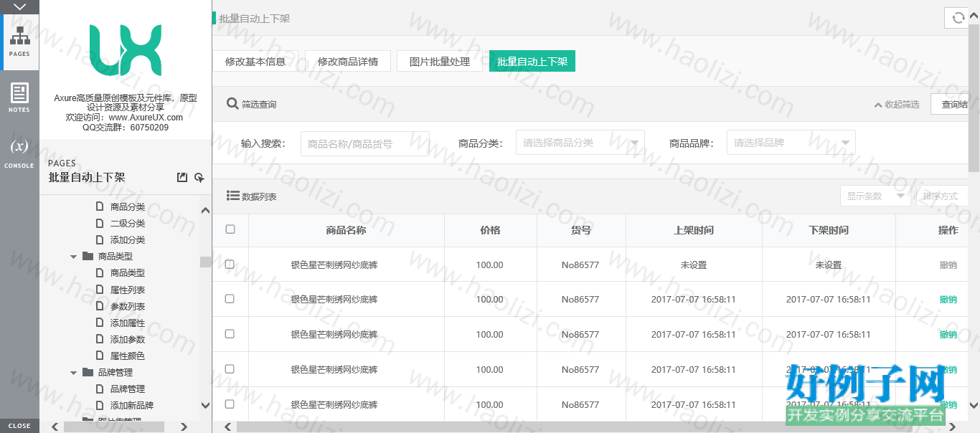Open the 二级分类 page in the tree

[x=128, y=223]
